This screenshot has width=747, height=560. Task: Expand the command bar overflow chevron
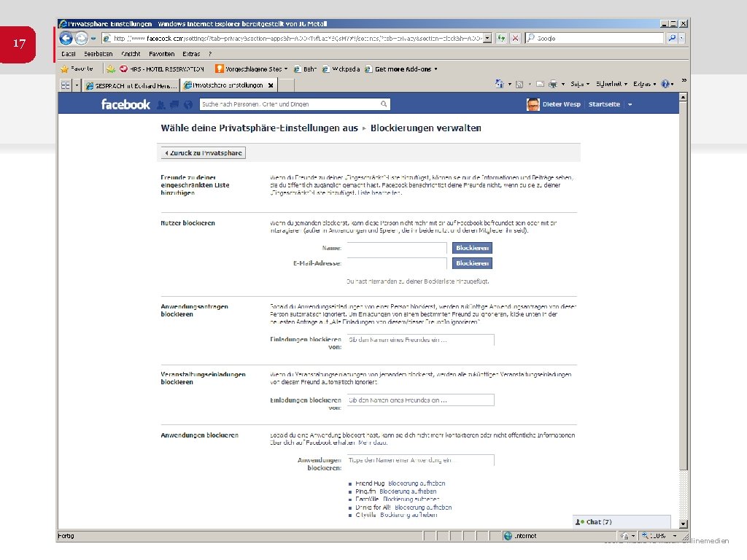[x=684, y=80]
